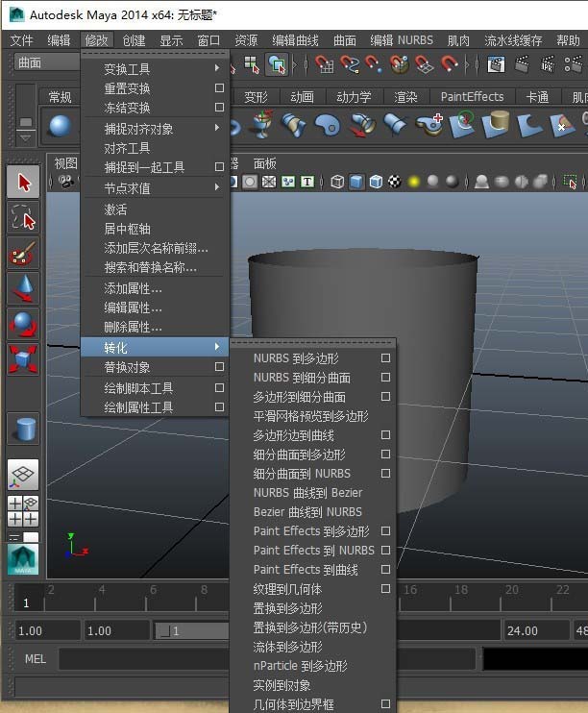The height and width of the screenshot is (713, 588).
Task: Pick the Move tool cone icon
Action: [23, 288]
